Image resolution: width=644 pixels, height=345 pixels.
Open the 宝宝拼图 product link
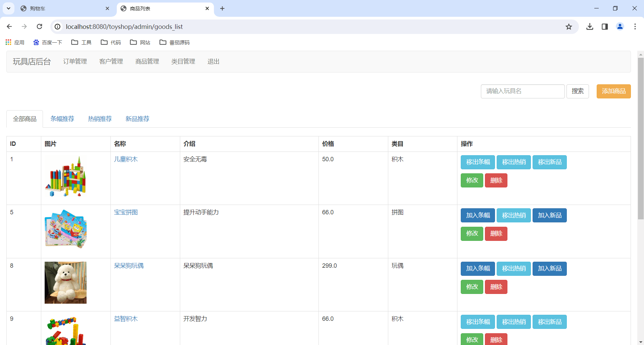[126, 212]
